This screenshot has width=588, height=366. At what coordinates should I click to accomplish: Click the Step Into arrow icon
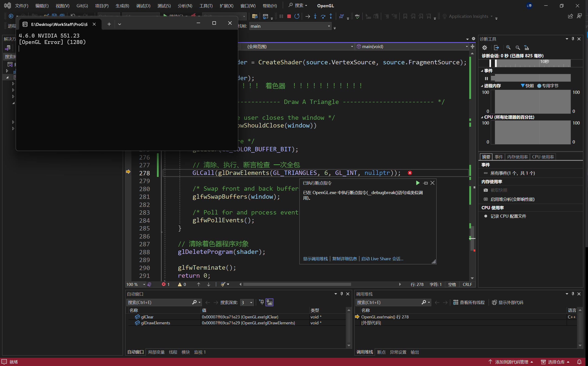pos(315,16)
